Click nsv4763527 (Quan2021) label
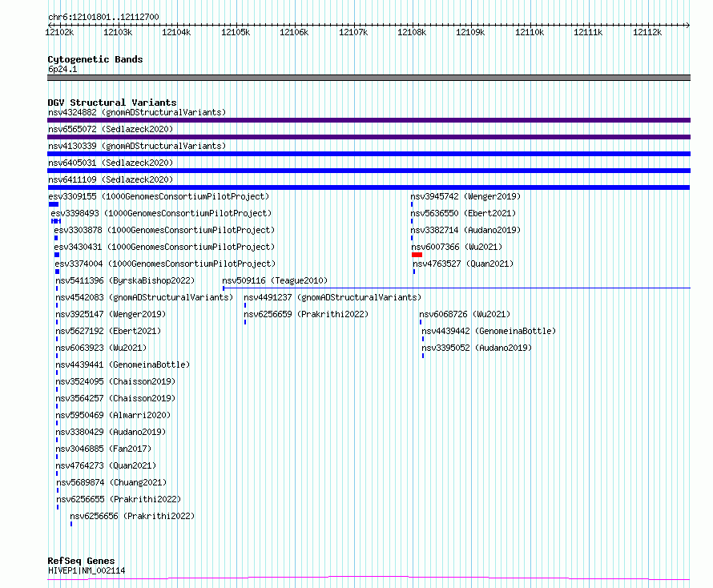 pyautogui.click(x=463, y=264)
